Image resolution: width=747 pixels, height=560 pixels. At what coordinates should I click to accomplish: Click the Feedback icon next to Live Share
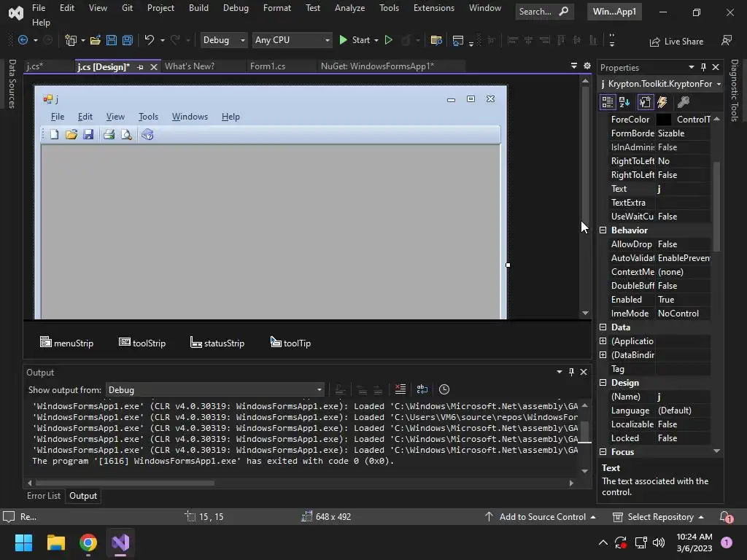point(727,41)
